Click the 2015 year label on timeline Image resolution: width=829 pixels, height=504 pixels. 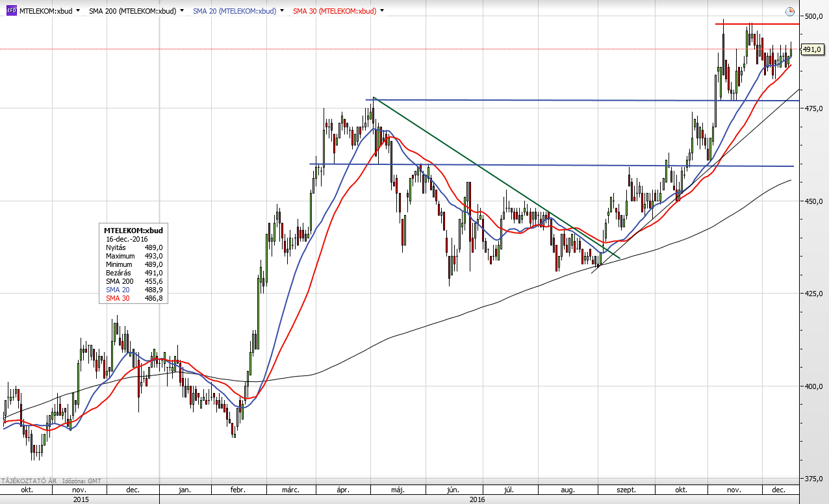[80, 500]
